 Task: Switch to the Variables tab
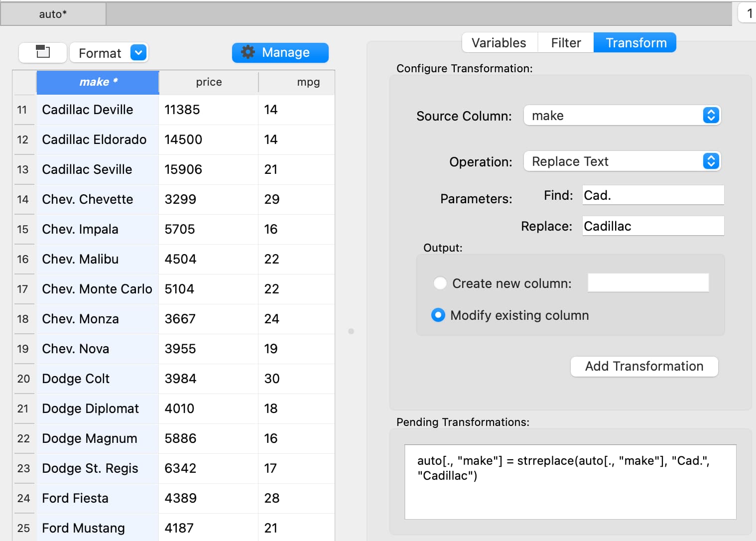[x=499, y=43]
